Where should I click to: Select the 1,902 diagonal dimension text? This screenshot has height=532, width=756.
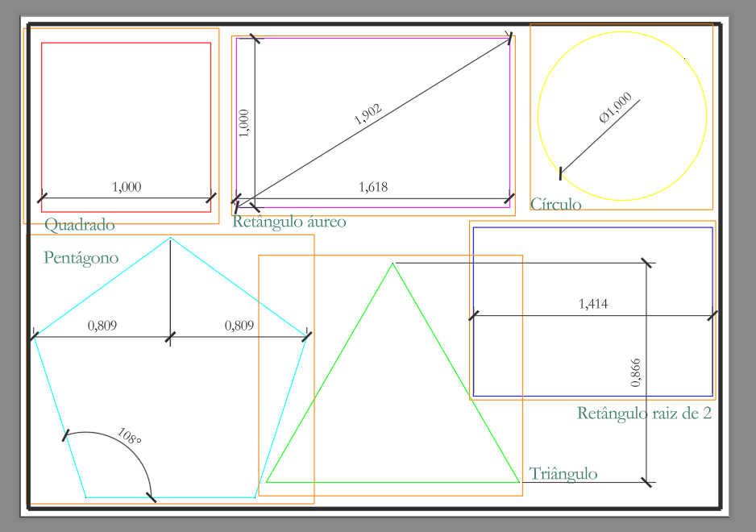(368, 114)
